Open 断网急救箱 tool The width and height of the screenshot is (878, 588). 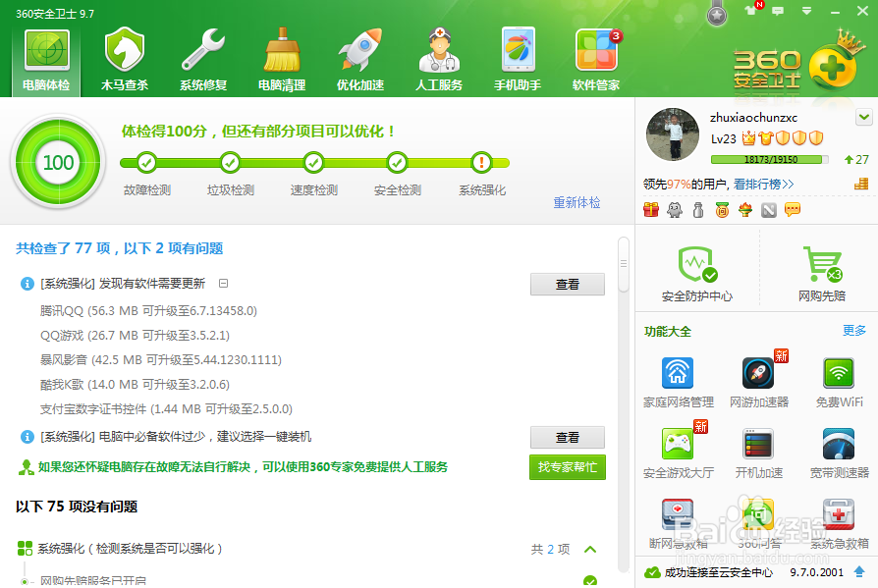(x=678, y=523)
